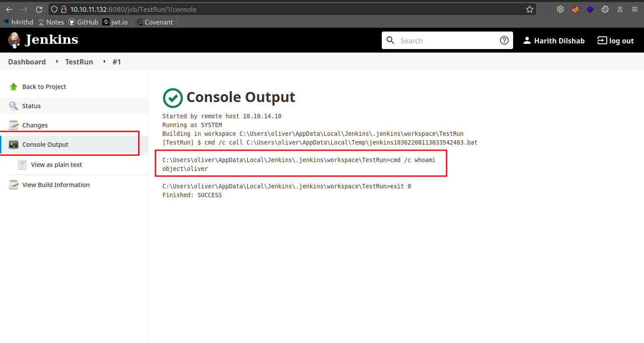Click the browser URL address bar

(x=291, y=9)
